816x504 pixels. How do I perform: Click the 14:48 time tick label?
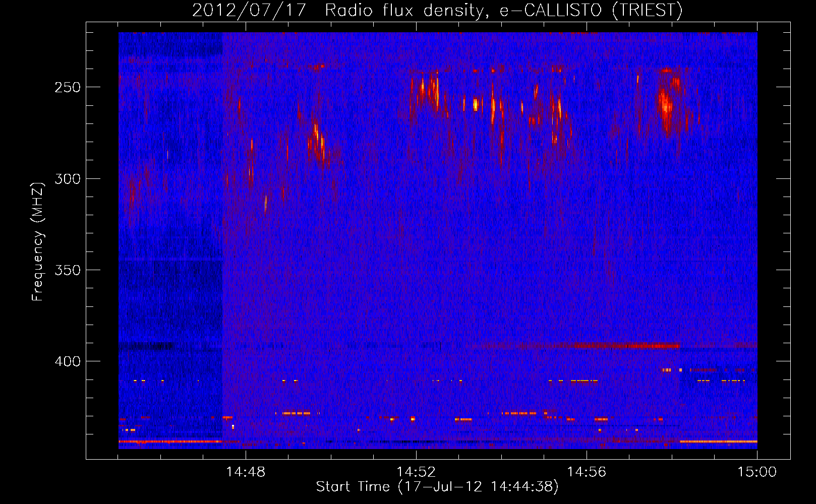click(x=246, y=472)
